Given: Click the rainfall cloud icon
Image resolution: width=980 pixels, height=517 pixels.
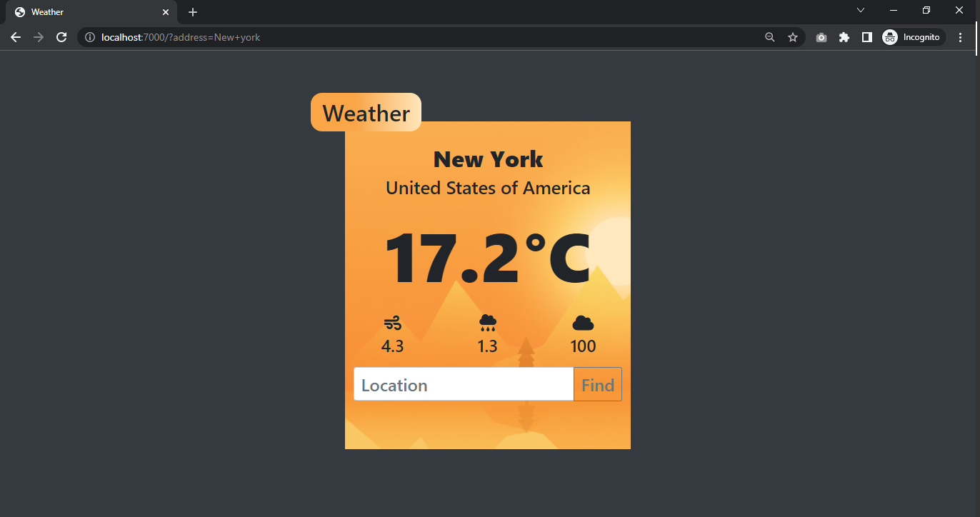Looking at the screenshot, I should coord(488,323).
